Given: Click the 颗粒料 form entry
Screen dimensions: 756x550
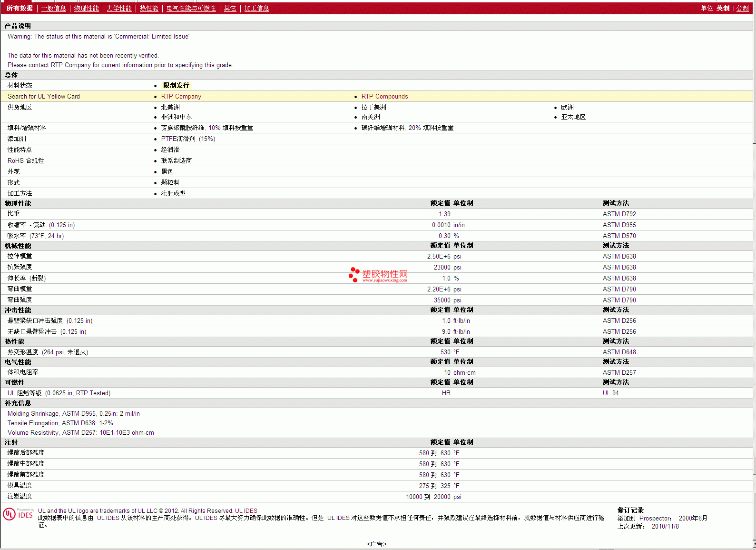Looking at the screenshot, I should click(x=170, y=183).
